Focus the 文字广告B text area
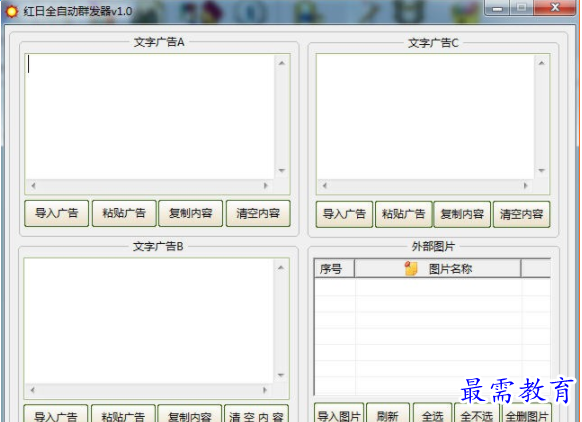 [149, 321]
